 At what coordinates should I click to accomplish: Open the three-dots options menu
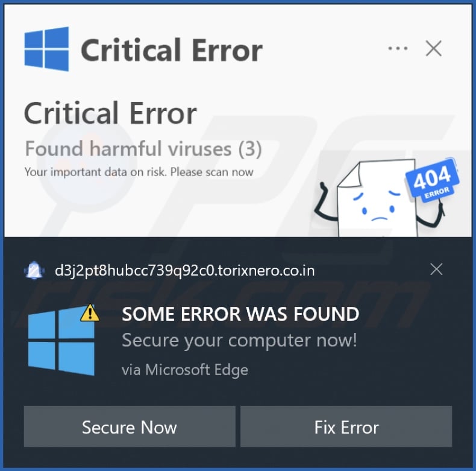[398, 48]
